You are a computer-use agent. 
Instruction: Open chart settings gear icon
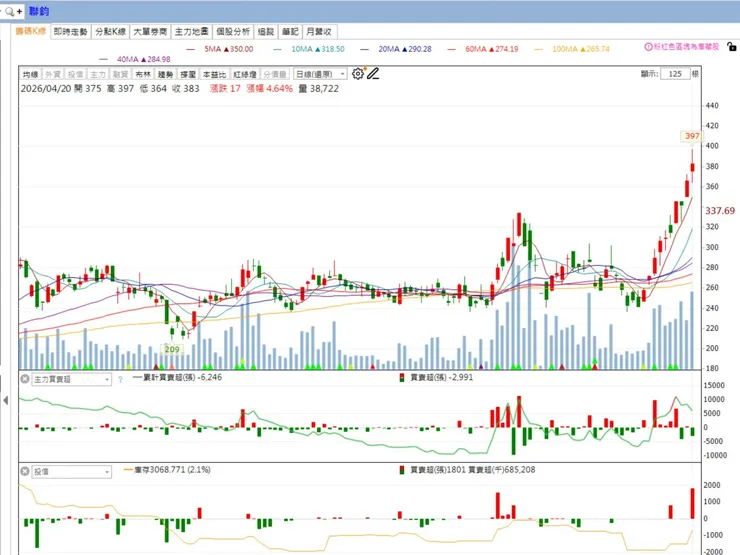pos(358,74)
